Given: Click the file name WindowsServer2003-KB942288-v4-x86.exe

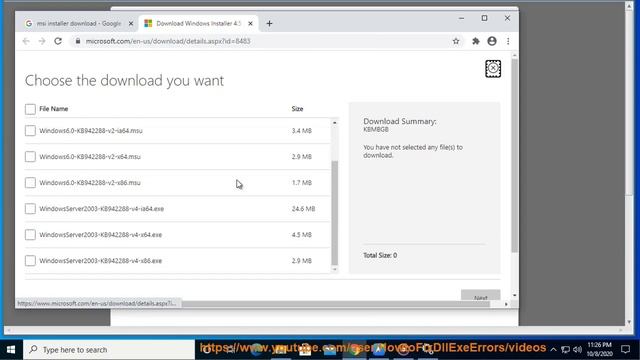Looking at the screenshot, I should pos(100,260).
